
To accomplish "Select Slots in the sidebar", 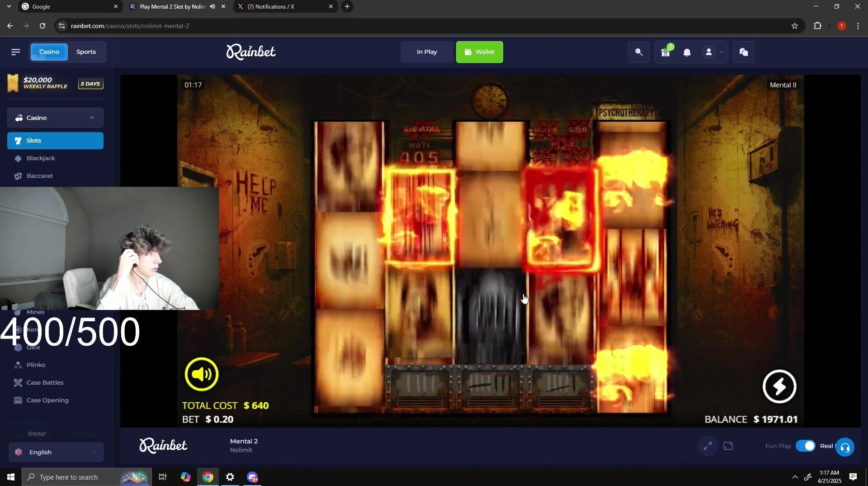I will point(56,141).
